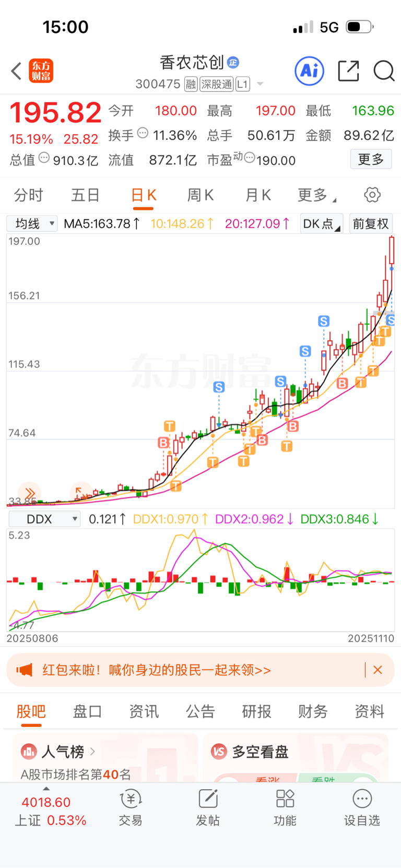Switch to the 资讯 tab
This screenshot has width=401, height=868.
tap(144, 711)
